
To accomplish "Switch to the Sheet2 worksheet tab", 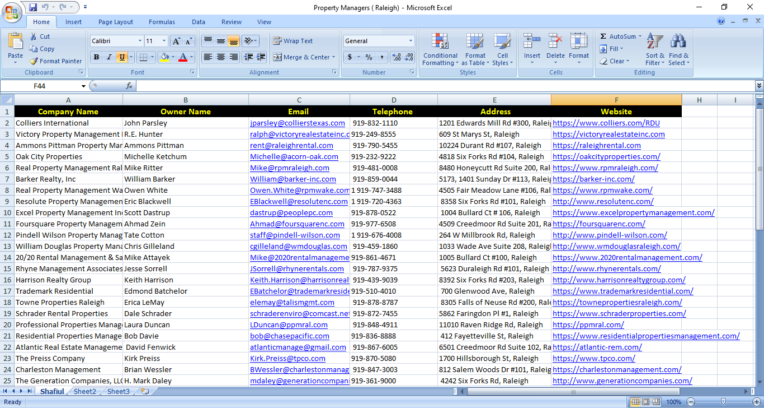I will [x=85, y=391].
